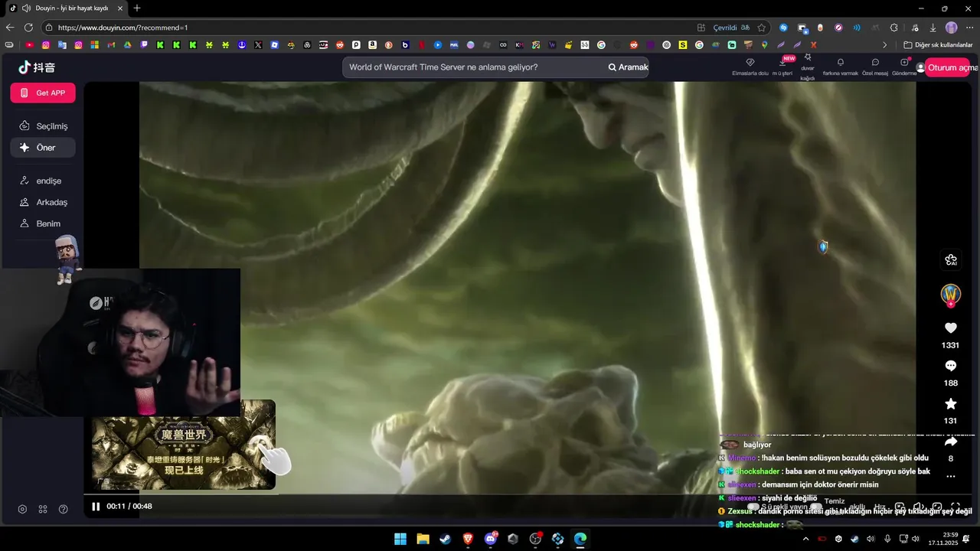
Task: Go to Arkadaş in the sidebar
Action: pos(43,202)
